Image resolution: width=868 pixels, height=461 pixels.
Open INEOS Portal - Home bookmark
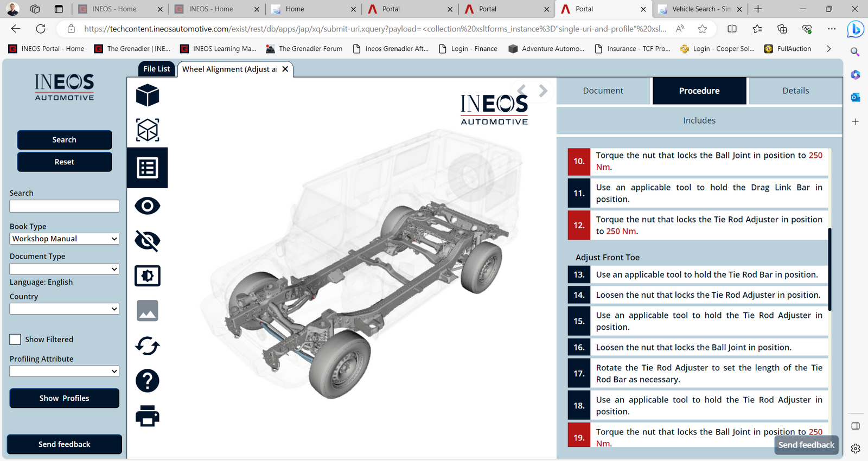pos(47,49)
